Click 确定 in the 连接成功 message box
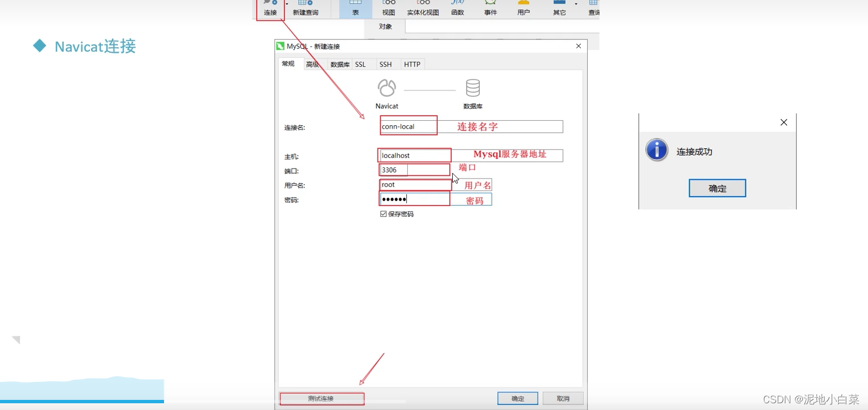 tap(717, 189)
